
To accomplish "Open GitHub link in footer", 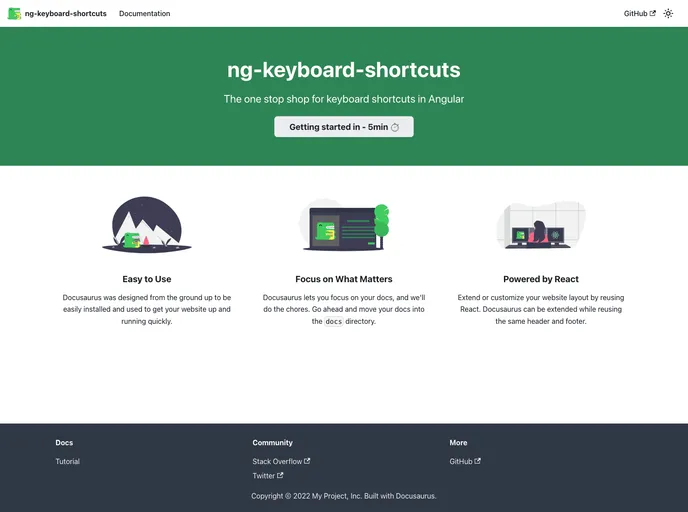I will pos(465,461).
